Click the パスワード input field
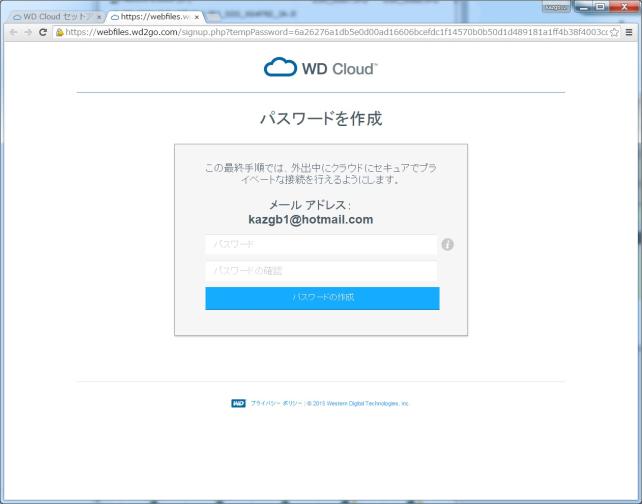Image resolution: width=642 pixels, height=504 pixels. tap(321, 244)
